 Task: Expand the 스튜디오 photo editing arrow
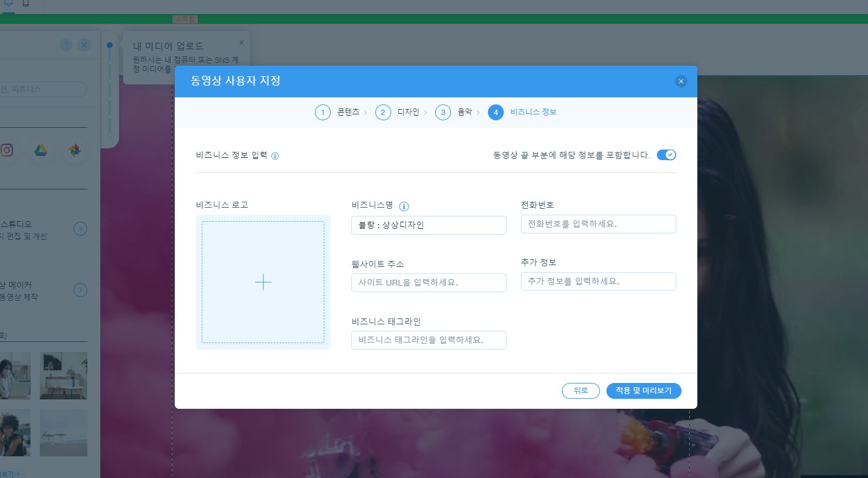(x=80, y=229)
